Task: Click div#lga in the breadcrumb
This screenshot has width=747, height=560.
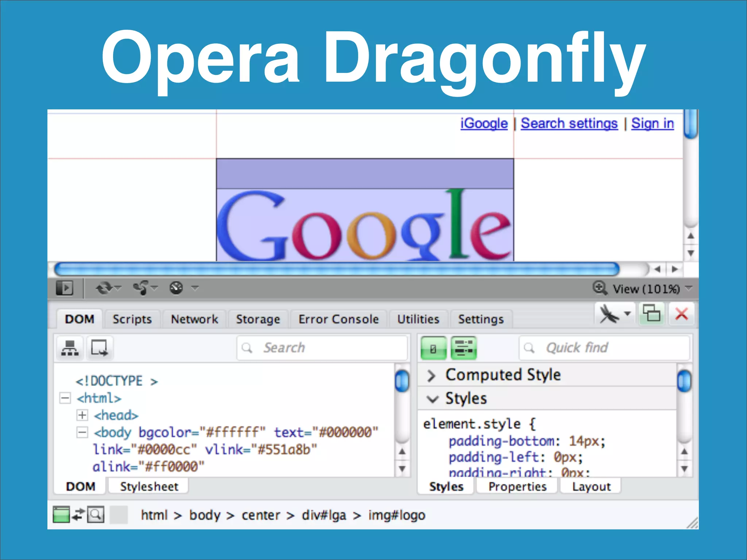Action: [324, 515]
